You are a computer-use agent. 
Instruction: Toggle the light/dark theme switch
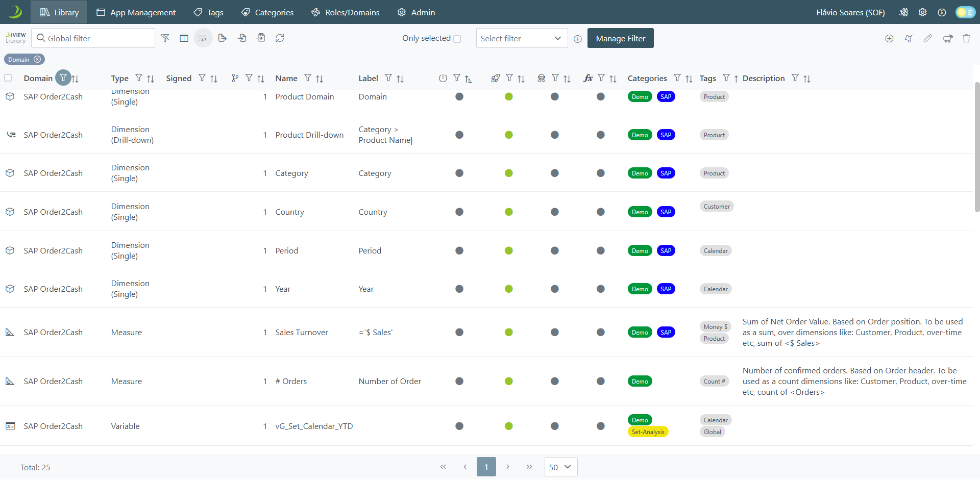tap(965, 12)
